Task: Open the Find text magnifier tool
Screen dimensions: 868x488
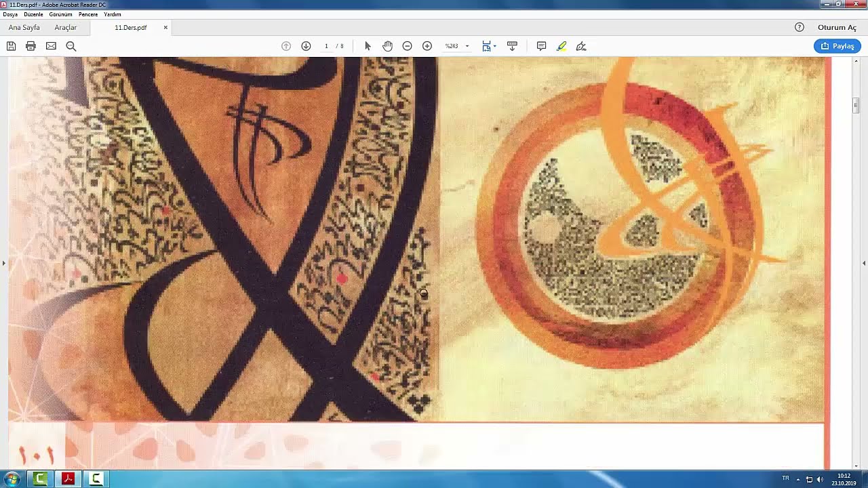Action: (x=71, y=46)
